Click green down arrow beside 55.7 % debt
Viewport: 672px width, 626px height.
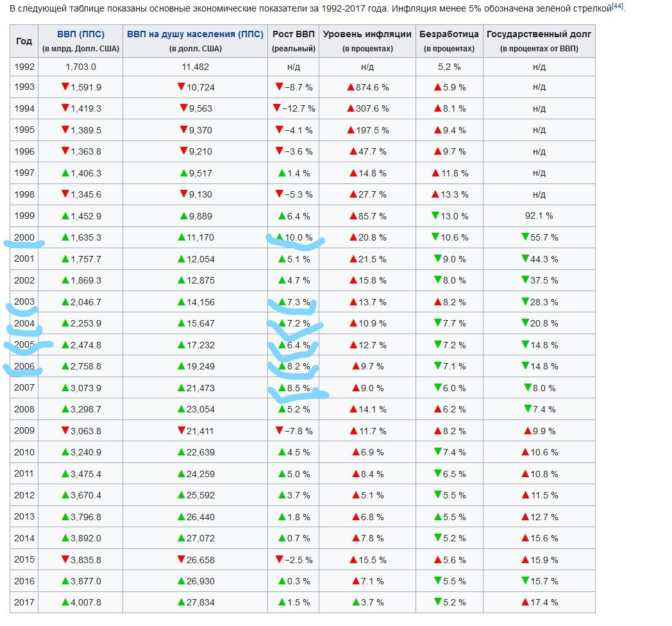[525, 237]
